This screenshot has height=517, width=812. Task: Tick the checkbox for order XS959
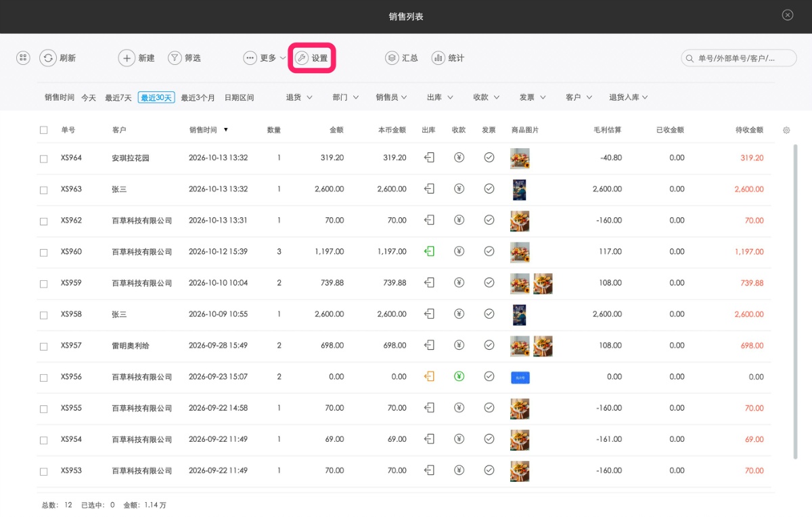(44, 284)
